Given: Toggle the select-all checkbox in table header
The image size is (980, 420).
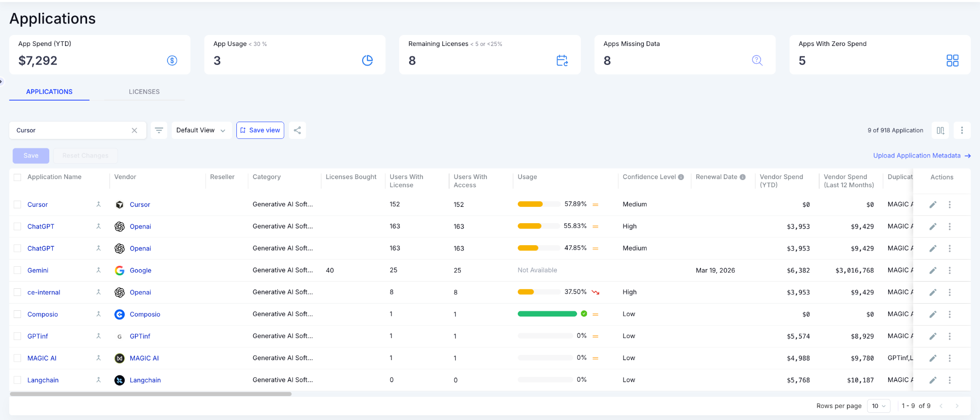Looking at the screenshot, I should point(17,177).
